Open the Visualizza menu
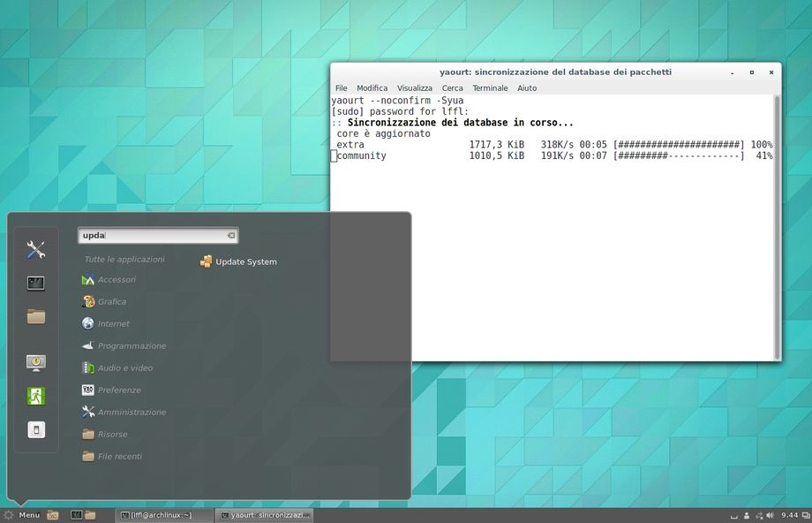This screenshot has width=812, height=523. coord(414,88)
